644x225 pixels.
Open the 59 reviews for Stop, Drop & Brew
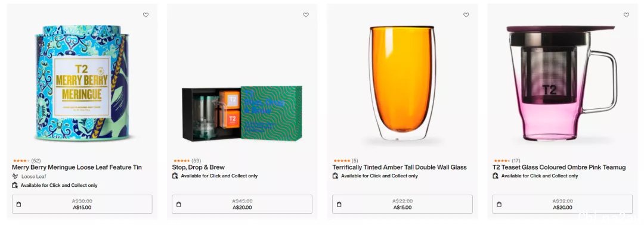(187, 161)
